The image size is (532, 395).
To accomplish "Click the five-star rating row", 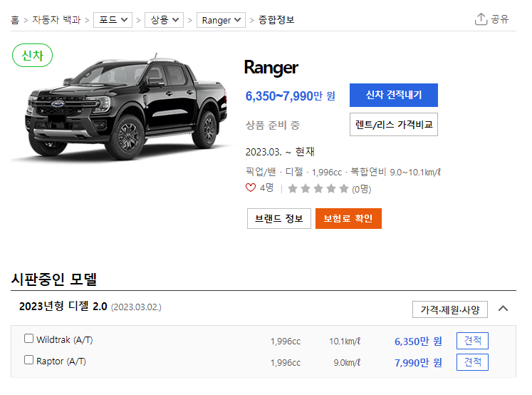I will [318, 188].
